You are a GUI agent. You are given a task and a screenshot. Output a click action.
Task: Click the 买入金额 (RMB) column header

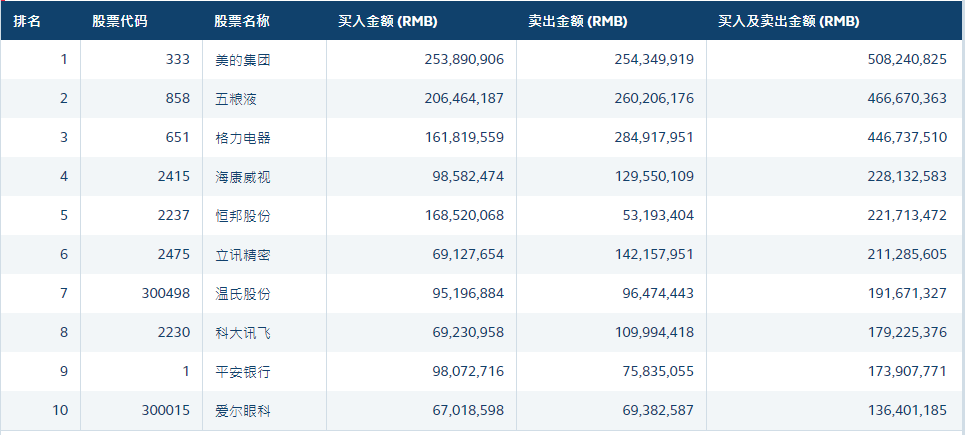point(388,21)
